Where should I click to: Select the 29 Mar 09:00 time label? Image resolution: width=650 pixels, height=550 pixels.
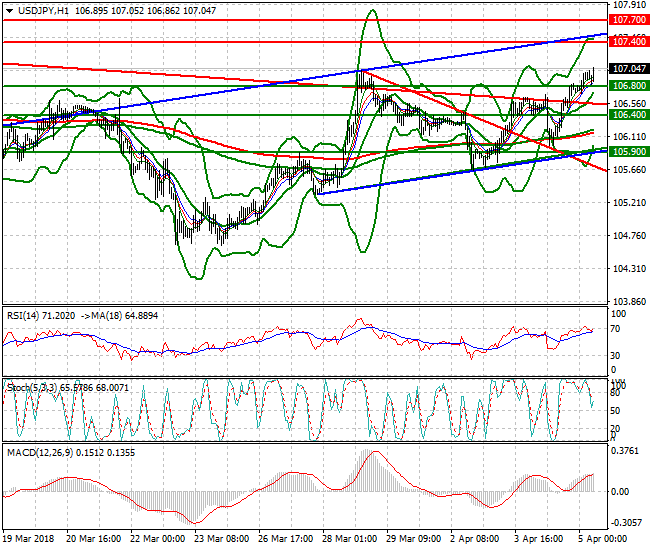[x=413, y=539]
